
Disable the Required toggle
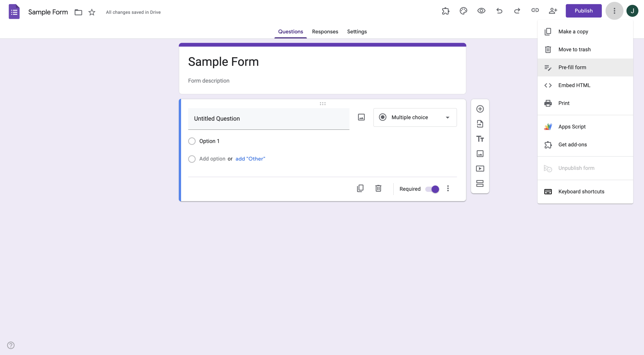click(433, 189)
